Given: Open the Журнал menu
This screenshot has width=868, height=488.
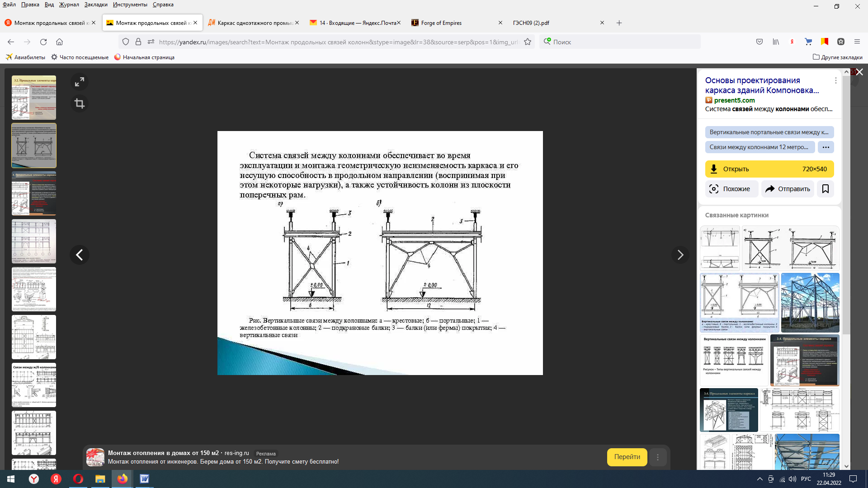Looking at the screenshot, I should point(69,5).
